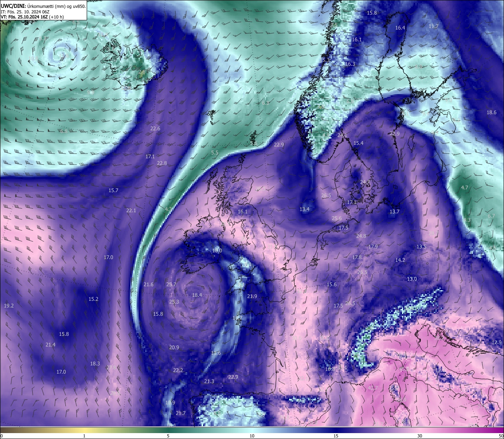
Task: Click the '17.8' value label on the map
Action: [x=357, y=257]
